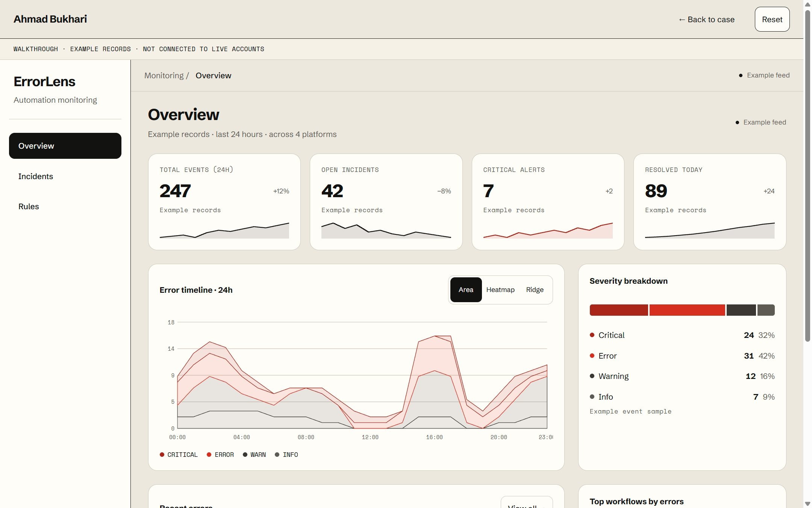Click the 04:00 label on timeline axis

[x=241, y=437]
